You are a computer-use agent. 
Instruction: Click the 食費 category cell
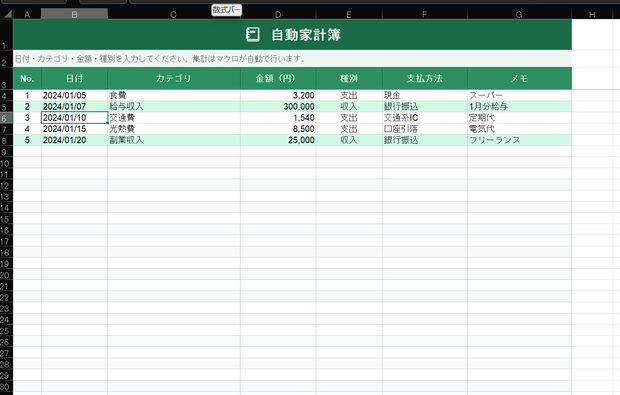coord(174,95)
